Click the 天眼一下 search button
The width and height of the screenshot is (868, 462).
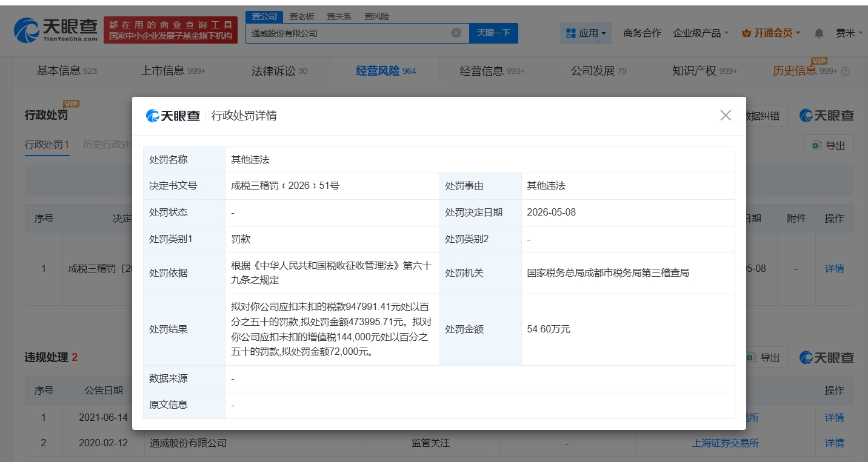[x=493, y=33]
